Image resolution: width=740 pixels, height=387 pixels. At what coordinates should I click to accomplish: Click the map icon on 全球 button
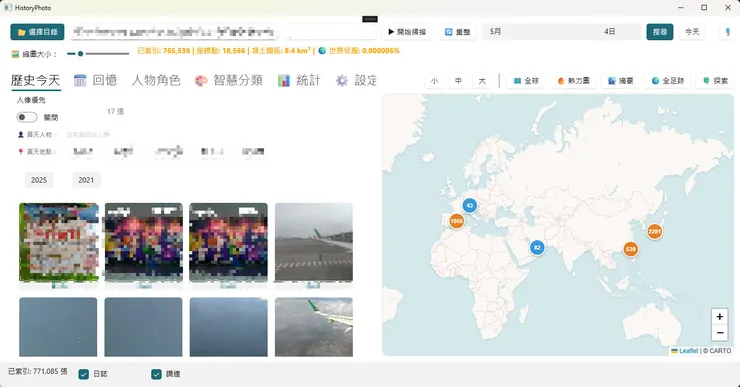click(x=517, y=81)
